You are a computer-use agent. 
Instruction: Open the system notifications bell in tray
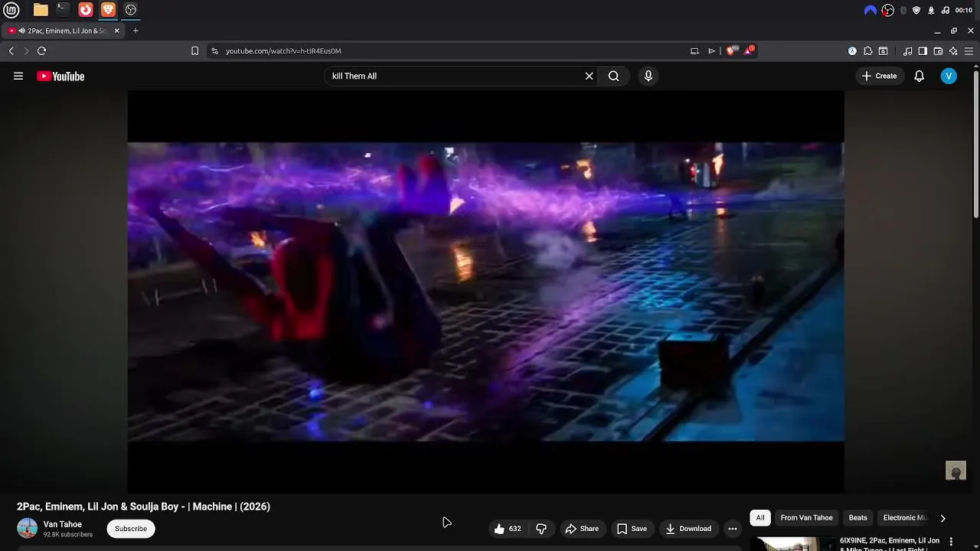(931, 10)
